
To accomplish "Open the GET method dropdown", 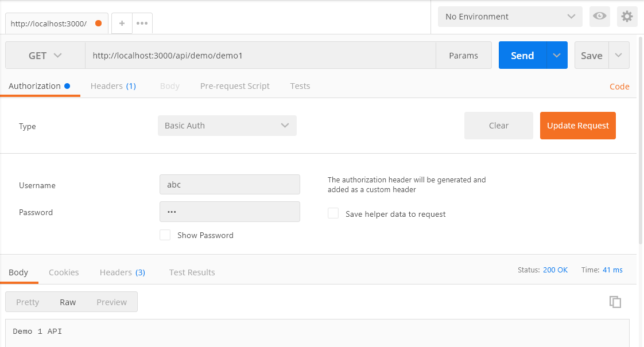I will [x=45, y=56].
